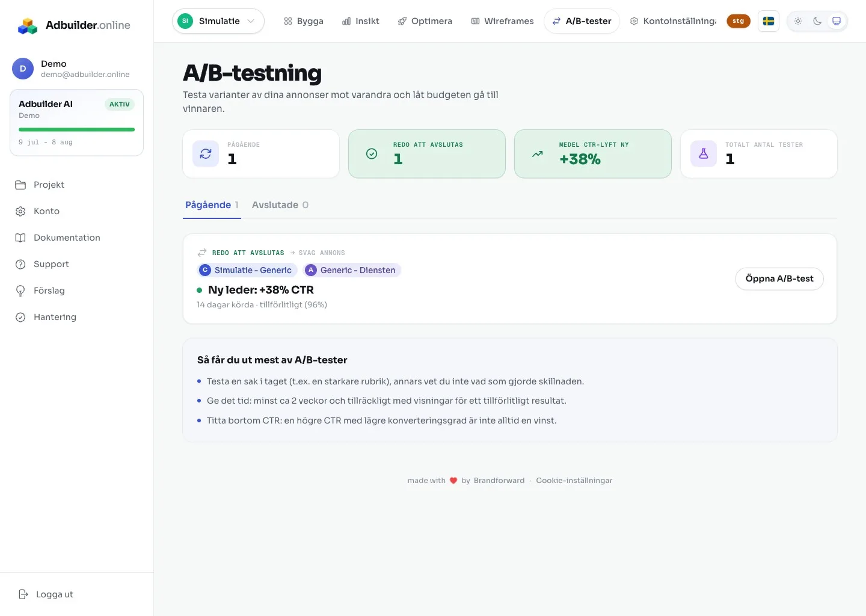Open the Brandforward footer link
This screenshot has width=866, height=616.
click(499, 481)
